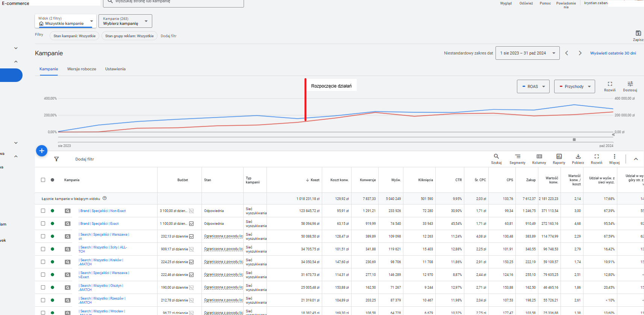
Task: Click the blue plus add campaign button
Action: pyautogui.click(x=42, y=151)
